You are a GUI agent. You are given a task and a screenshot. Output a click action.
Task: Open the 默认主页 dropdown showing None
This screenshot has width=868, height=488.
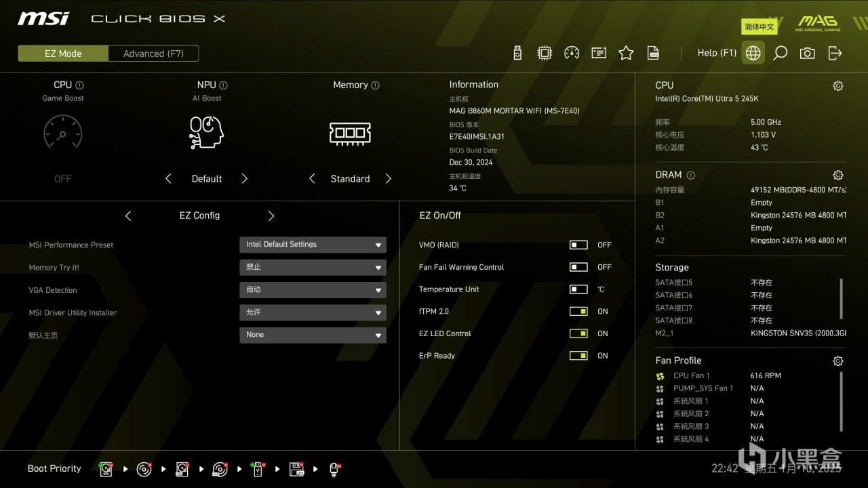click(x=313, y=335)
